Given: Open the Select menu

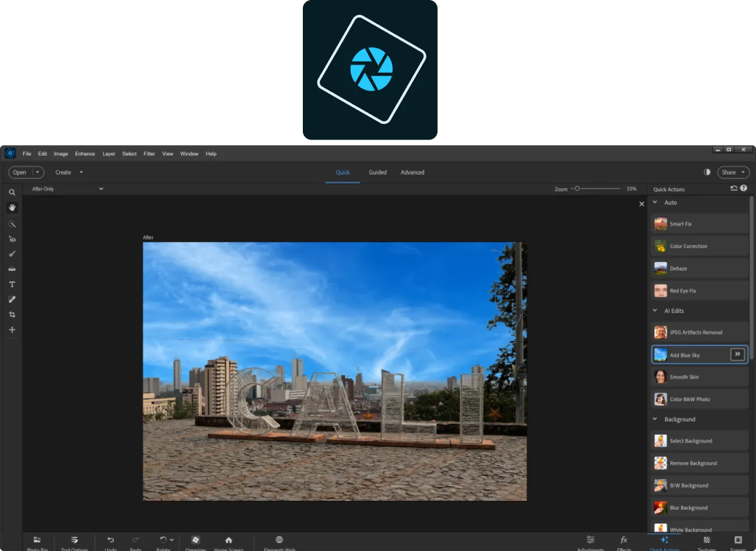Looking at the screenshot, I should pyautogui.click(x=129, y=154).
